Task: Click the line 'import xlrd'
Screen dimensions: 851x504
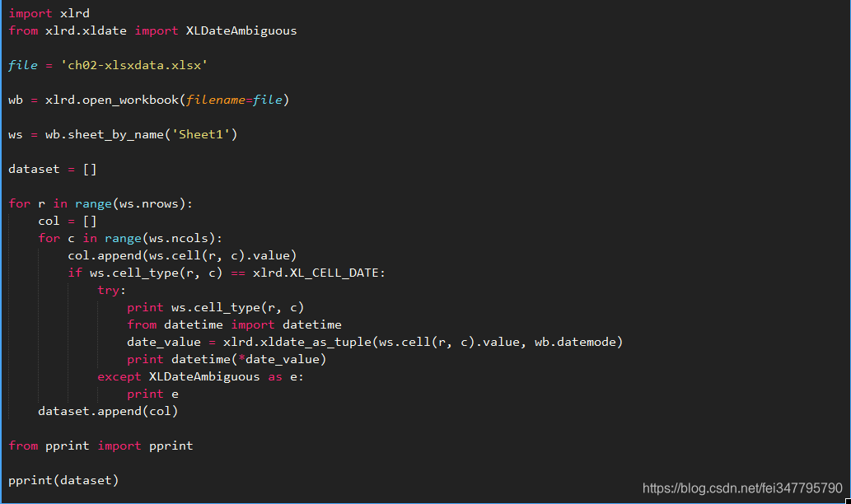Action: coord(49,13)
